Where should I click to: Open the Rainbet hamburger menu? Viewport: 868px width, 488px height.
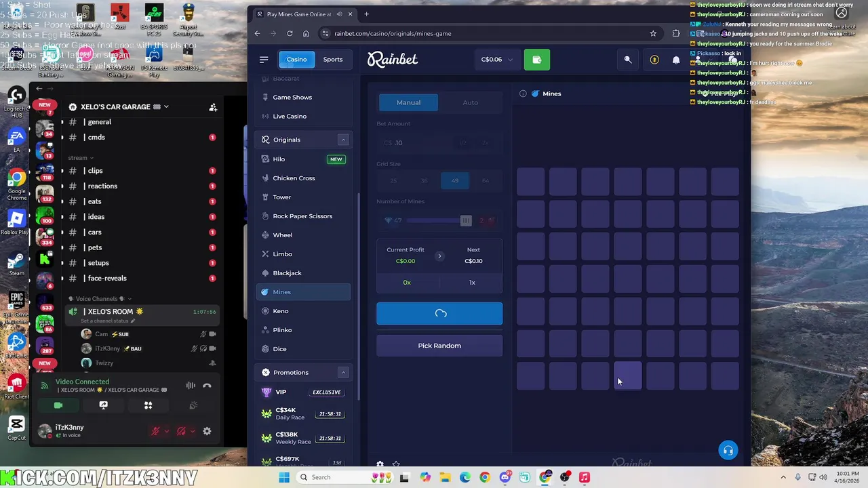click(264, 60)
